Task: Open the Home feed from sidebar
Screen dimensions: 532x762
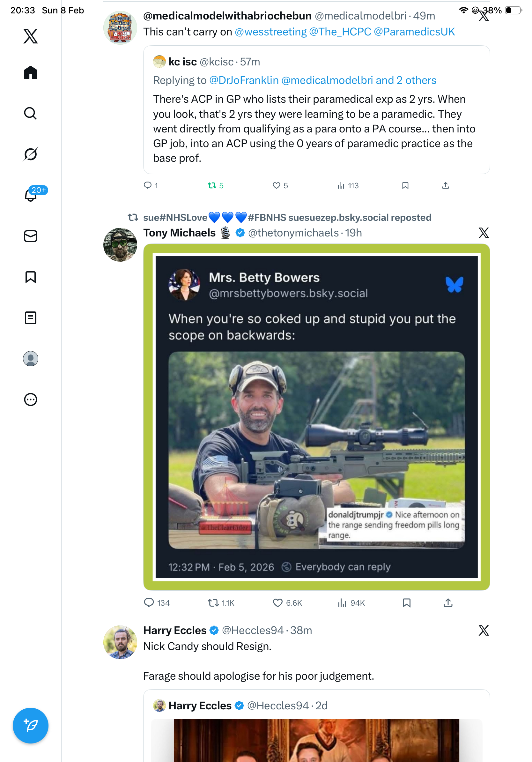Action: [31, 73]
